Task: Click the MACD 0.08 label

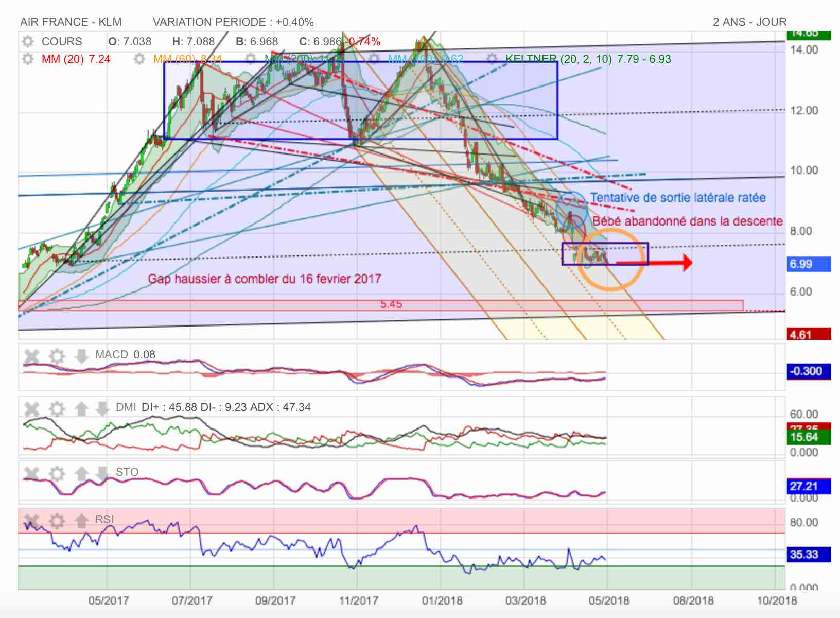Action: pyautogui.click(x=125, y=355)
